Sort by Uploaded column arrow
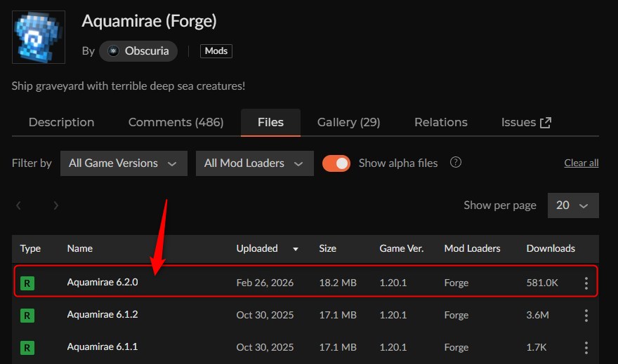 tap(296, 249)
